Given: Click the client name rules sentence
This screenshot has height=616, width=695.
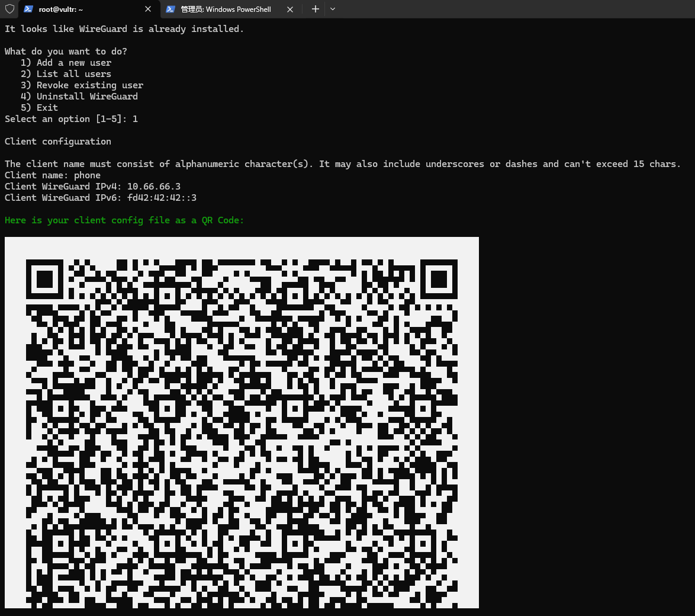Looking at the screenshot, I should pyautogui.click(x=343, y=164).
